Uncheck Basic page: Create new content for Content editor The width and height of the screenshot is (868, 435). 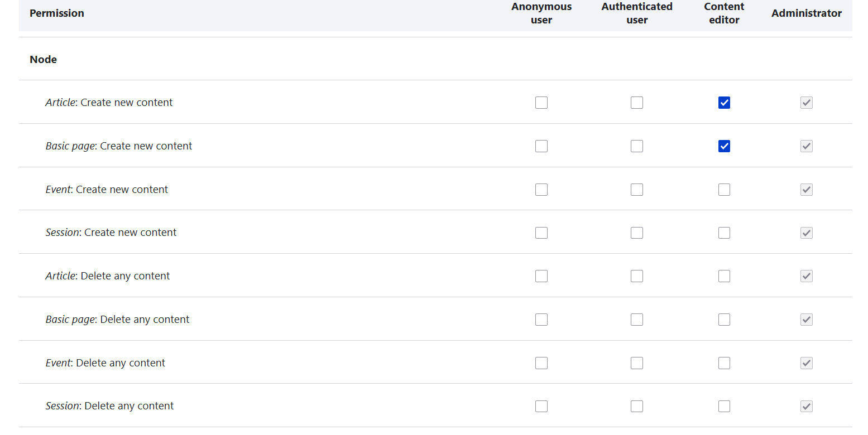click(x=724, y=146)
